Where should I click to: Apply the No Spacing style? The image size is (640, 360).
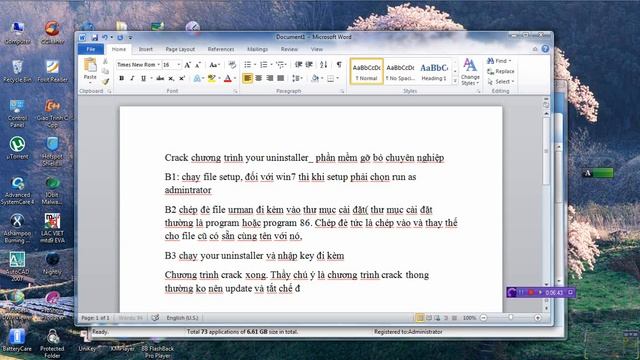point(400,72)
